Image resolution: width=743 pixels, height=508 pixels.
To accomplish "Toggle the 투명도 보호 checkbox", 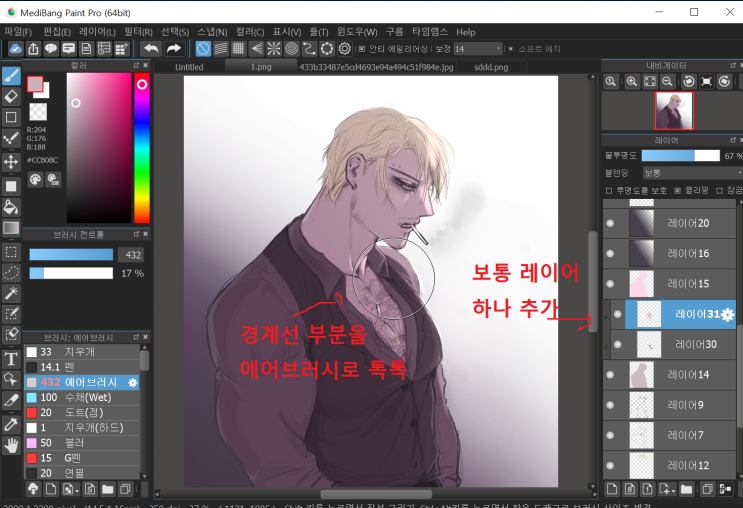I will 609,190.
